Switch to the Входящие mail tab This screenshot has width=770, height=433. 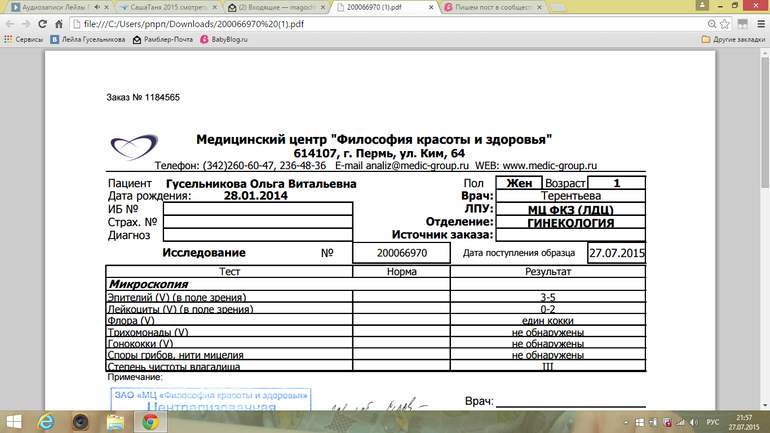(x=275, y=6)
